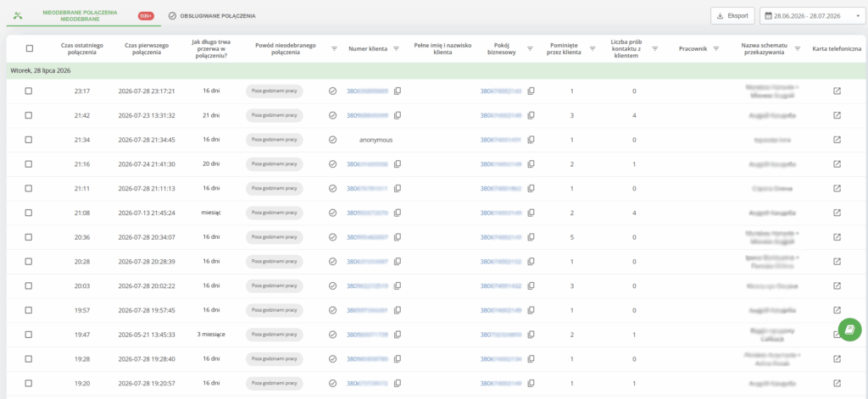The height and width of the screenshot is (399, 868).
Task: Click the 'anonymous' client cell
Action: [376, 140]
